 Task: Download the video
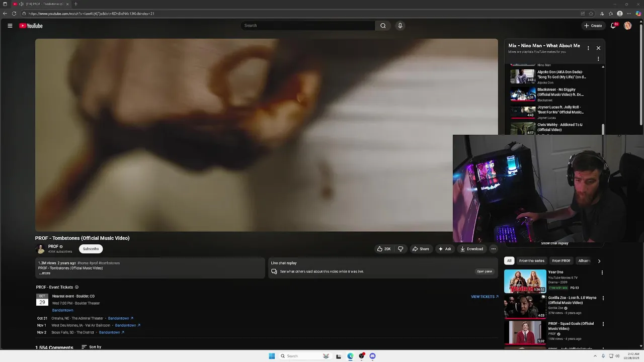tap(471, 249)
